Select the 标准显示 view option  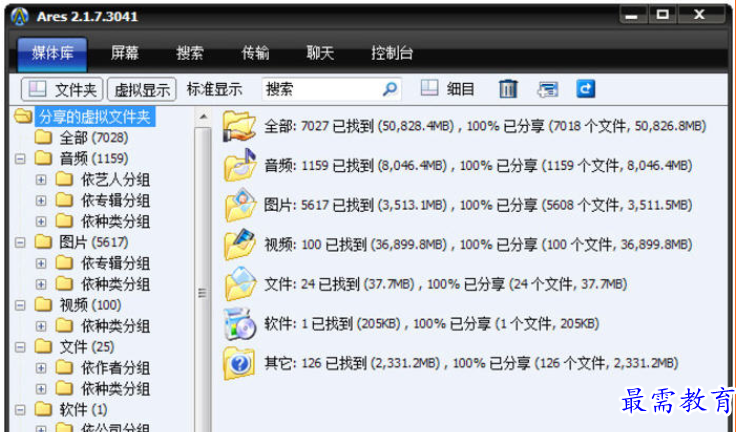point(214,89)
